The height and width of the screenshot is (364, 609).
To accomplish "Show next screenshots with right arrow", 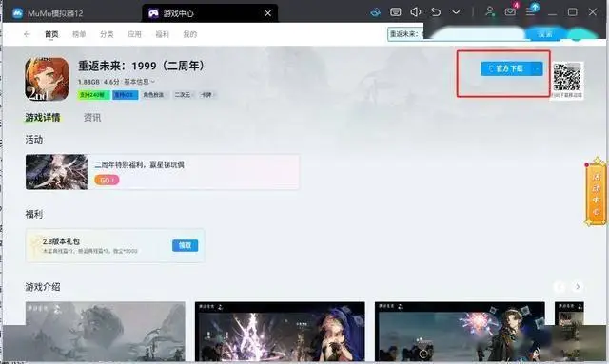I will [x=578, y=287].
